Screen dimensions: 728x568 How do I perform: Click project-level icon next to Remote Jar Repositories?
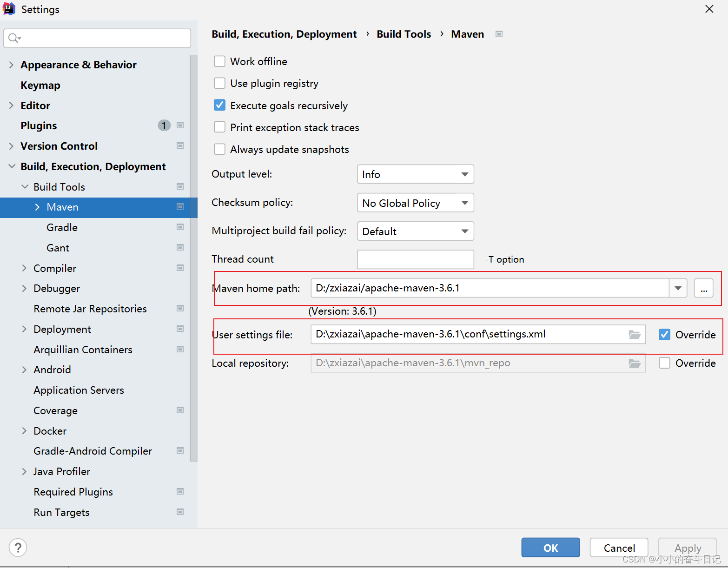[180, 309]
